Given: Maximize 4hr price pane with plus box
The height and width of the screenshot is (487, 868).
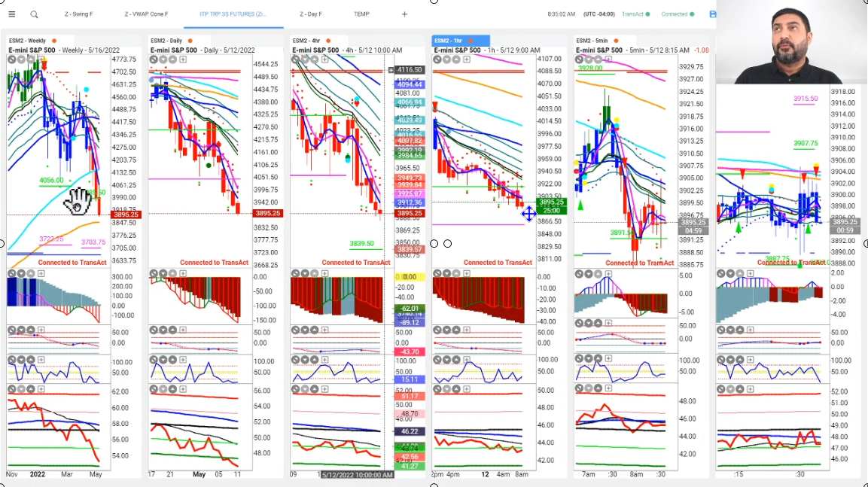Looking at the screenshot, I should tap(325, 59).
